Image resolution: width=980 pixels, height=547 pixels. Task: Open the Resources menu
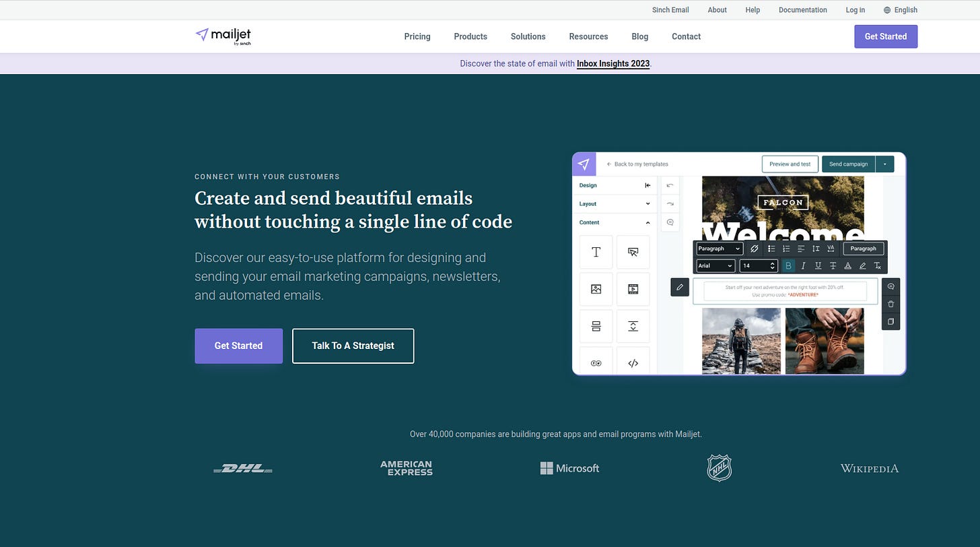click(x=588, y=36)
